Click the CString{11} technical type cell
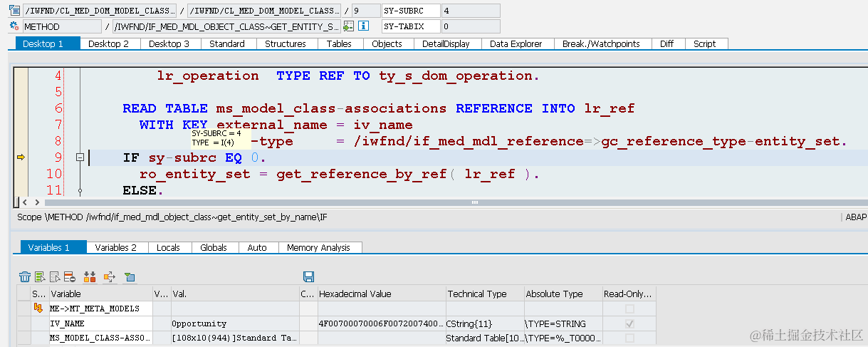The height and width of the screenshot is (347, 868). (484, 323)
